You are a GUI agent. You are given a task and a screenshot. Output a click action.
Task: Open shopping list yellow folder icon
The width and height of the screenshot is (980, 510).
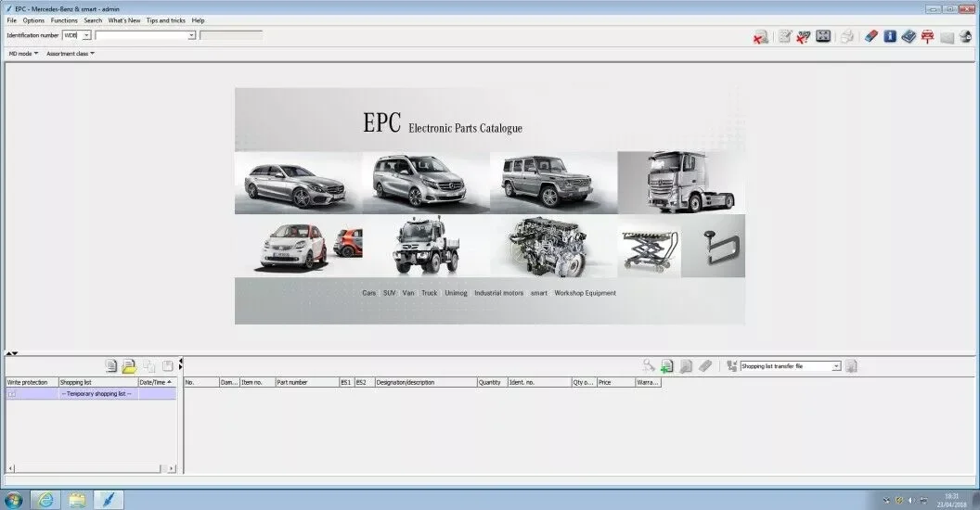[x=129, y=366]
